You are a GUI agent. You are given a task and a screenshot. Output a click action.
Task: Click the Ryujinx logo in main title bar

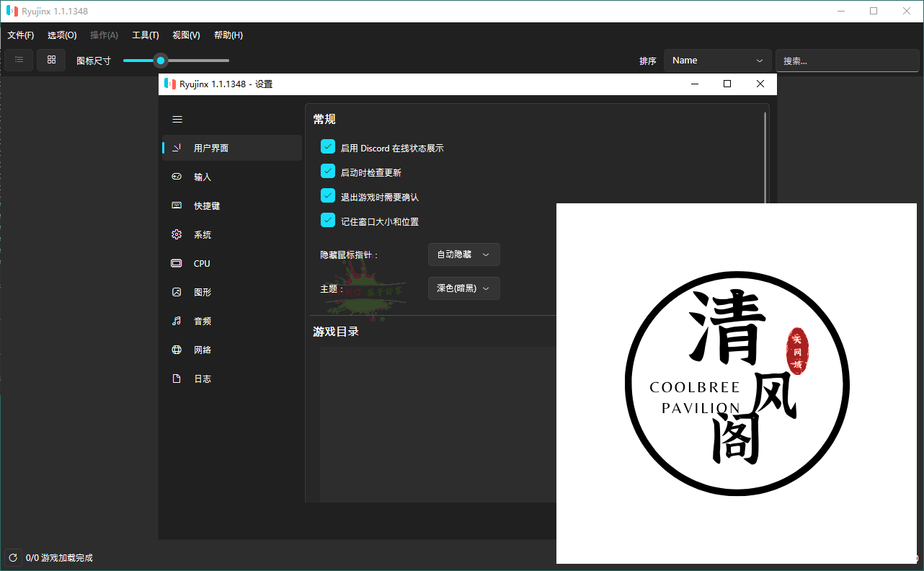(x=12, y=11)
